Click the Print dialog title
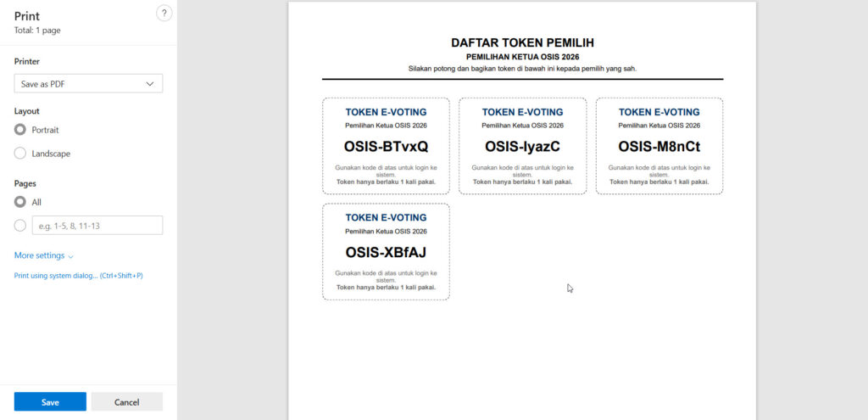The image size is (868, 420). pos(27,16)
